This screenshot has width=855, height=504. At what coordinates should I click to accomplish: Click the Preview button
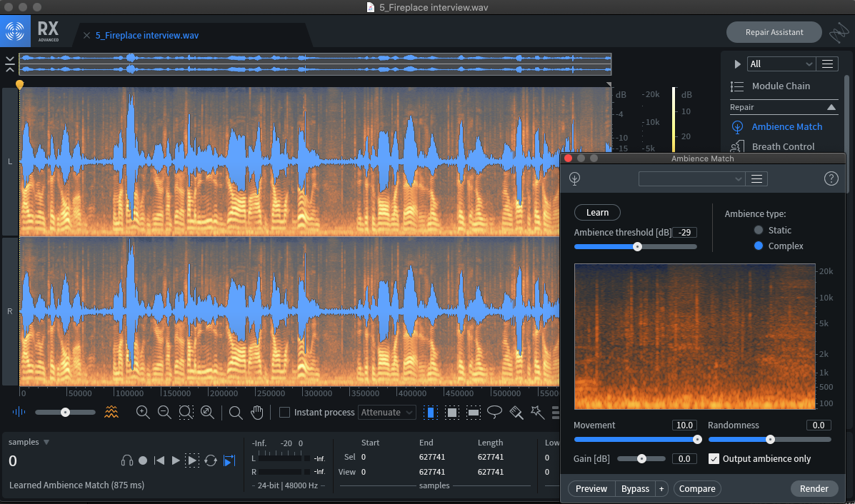[x=591, y=489]
